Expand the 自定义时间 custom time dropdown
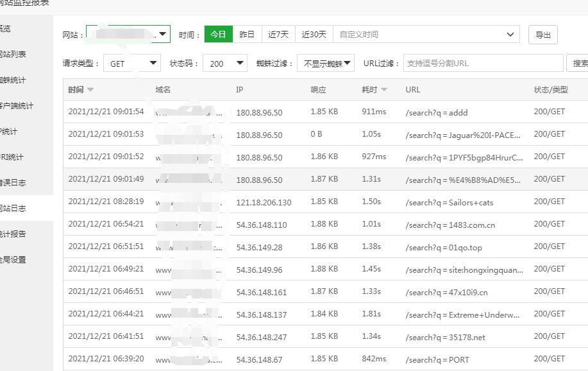The image size is (588, 371). pos(426,34)
